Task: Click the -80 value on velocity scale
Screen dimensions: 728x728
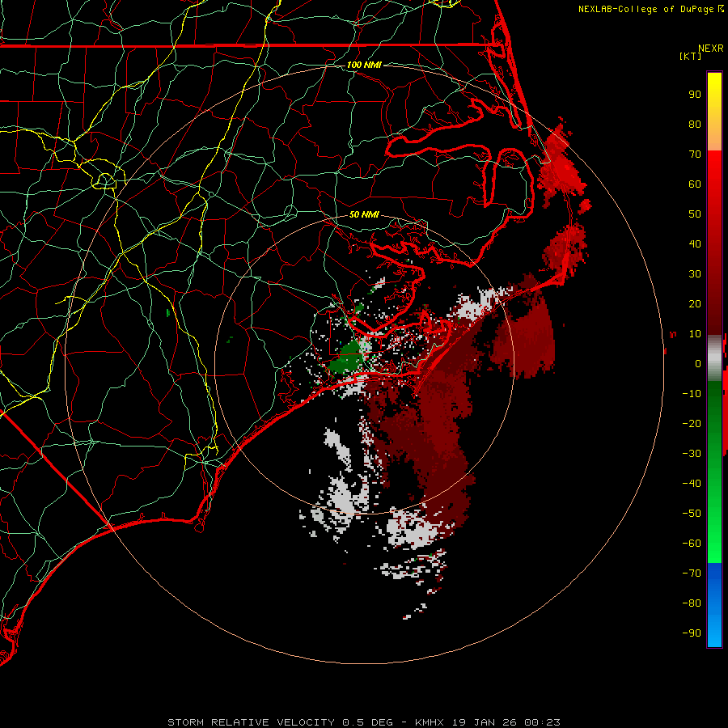Action: pos(692,603)
